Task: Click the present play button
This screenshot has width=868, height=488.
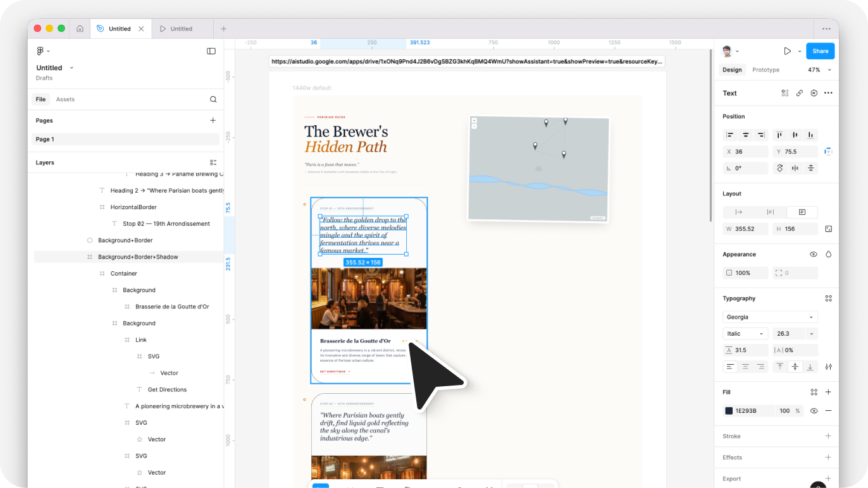Action: (x=788, y=51)
